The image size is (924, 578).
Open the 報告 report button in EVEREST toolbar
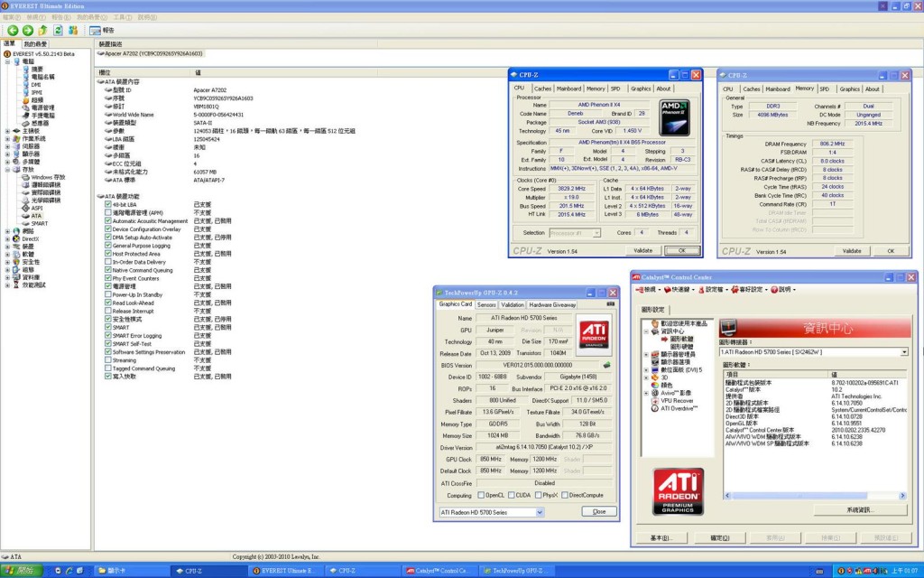[102, 30]
